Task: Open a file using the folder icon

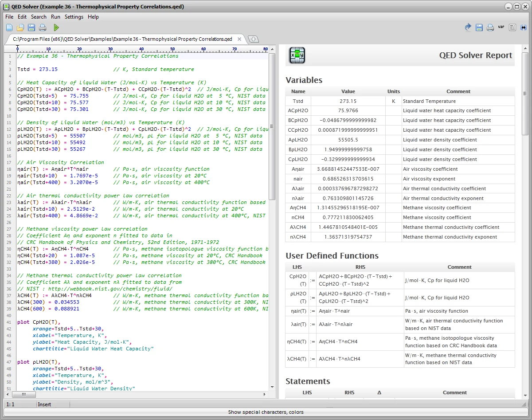Action: click(20, 27)
